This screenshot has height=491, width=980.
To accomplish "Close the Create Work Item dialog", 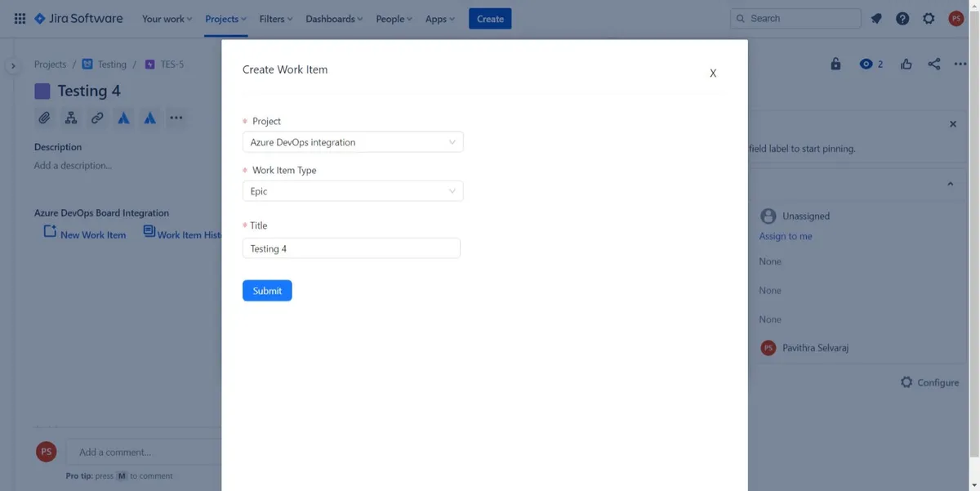I will point(713,74).
